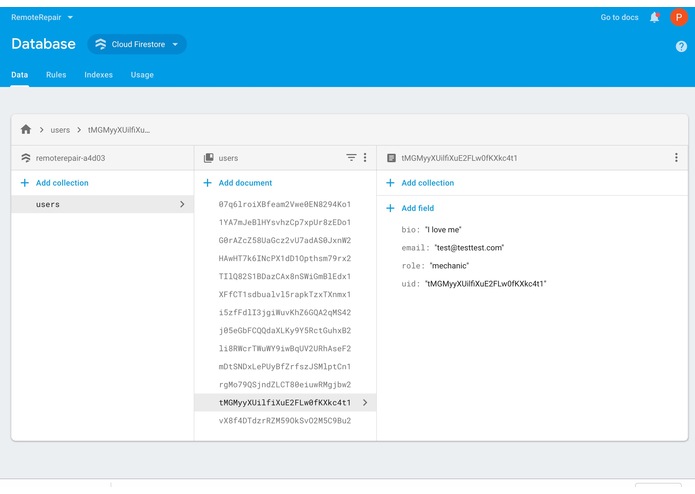
Task: Open the Cloud Firestore database selector
Action: click(137, 44)
